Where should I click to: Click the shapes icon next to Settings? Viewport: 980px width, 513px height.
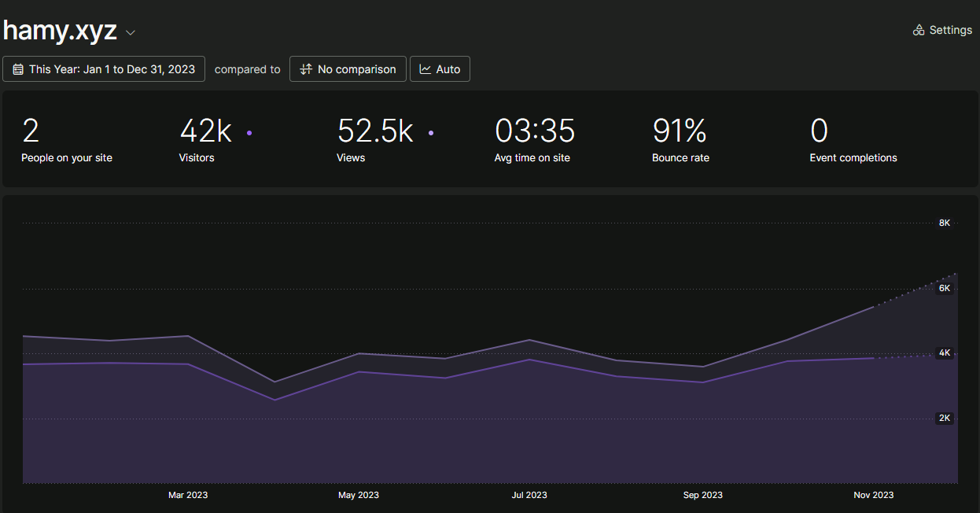pyautogui.click(x=918, y=29)
